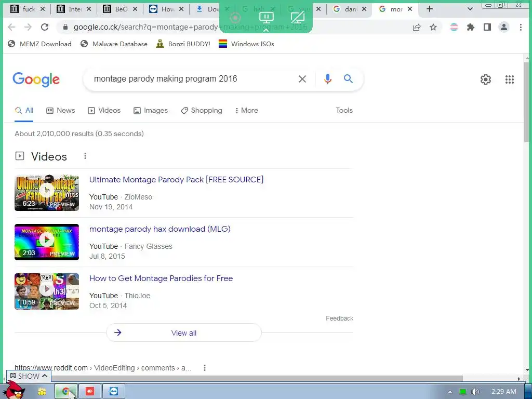Clear the search box with X

pos(302,79)
